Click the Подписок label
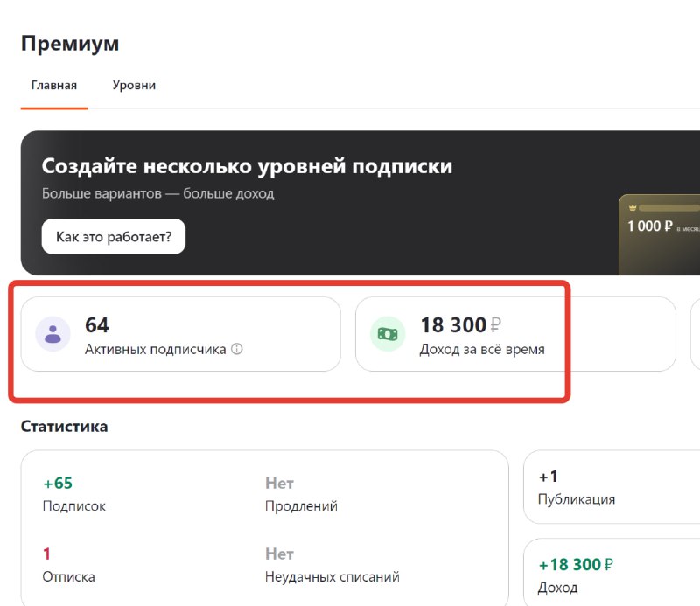 click(74, 506)
